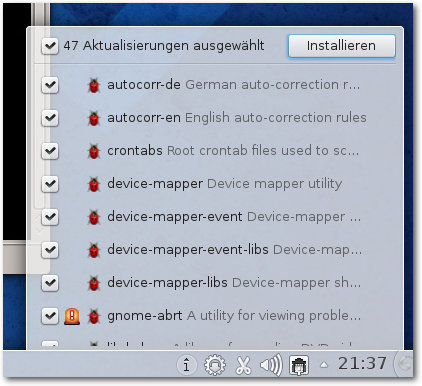The height and width of the screenshot is (386, 422).
Task: Toggle the device-mapper-libs checkbox
Action: (x=50, y=283)
